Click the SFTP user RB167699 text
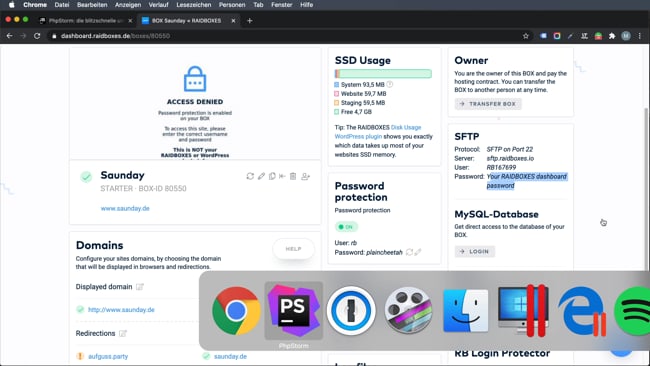This screenshot has width=650, height=366. (x=501, y=167)
